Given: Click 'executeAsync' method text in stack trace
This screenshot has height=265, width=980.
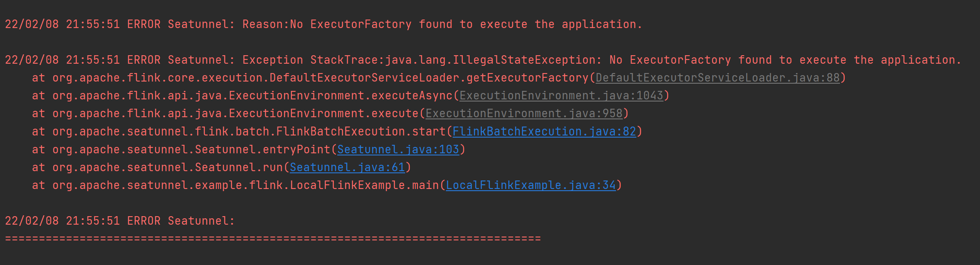Looking at the screenshot, I should coord(412,96).
